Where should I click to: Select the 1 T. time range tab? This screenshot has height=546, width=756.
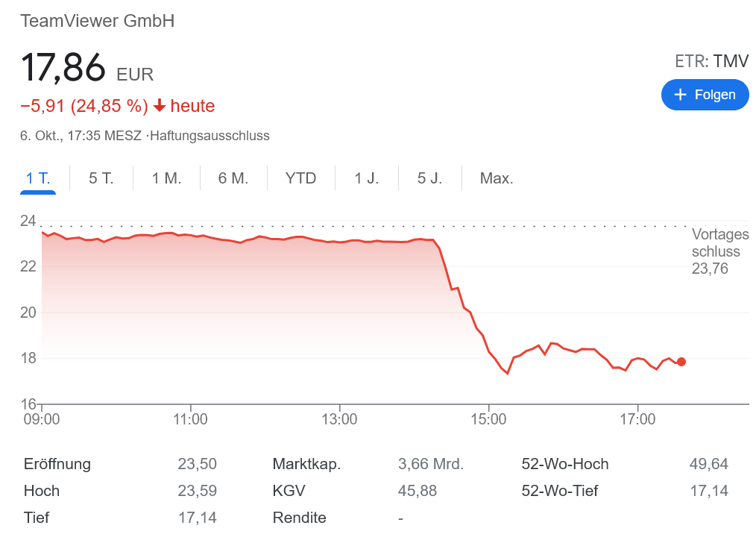pos(38,178)
